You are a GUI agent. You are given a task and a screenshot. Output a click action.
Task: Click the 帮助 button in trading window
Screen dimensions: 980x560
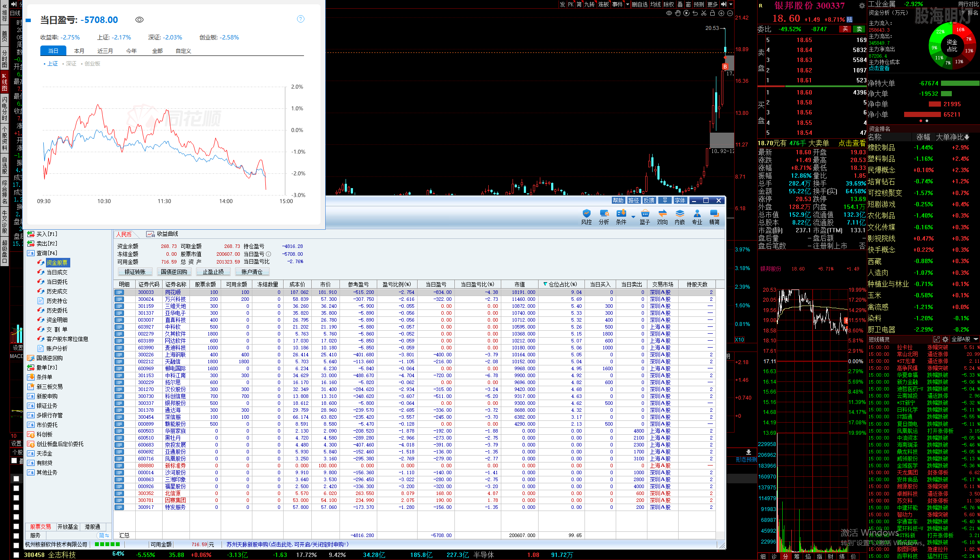[x=618, y=200]
